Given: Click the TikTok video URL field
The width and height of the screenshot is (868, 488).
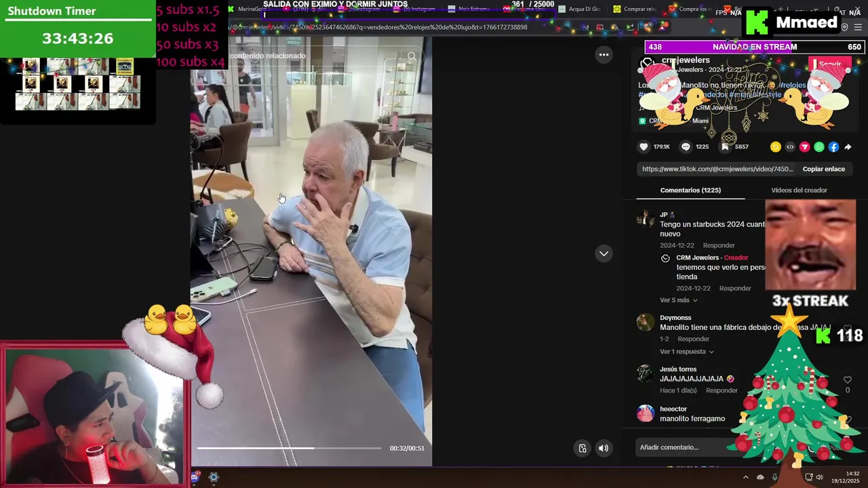Looking at the screenshot, I should pos(717,169).
